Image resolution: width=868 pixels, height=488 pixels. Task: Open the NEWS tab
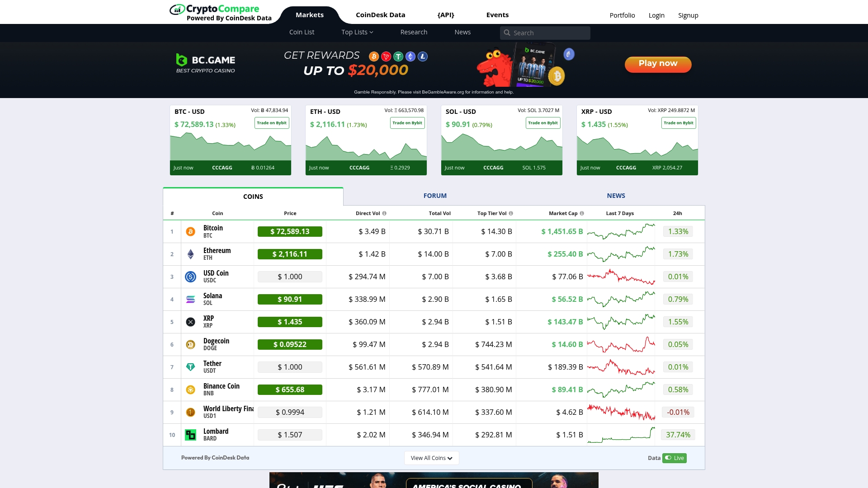(x=616, y=196)
